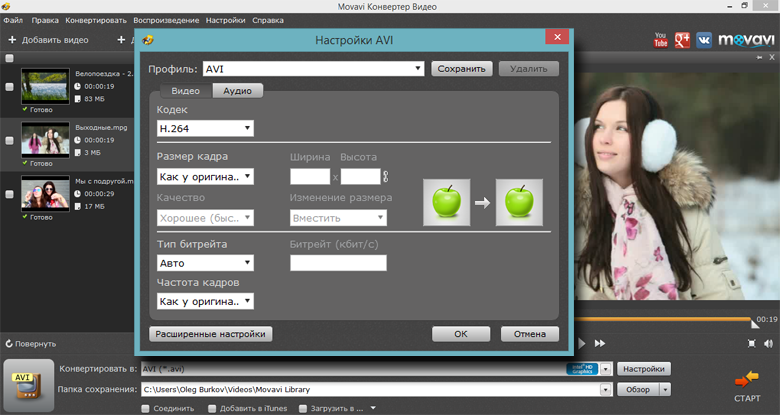
Task: Click the СТАРТ convert arrows icon
Action: [x=747, y=380]
